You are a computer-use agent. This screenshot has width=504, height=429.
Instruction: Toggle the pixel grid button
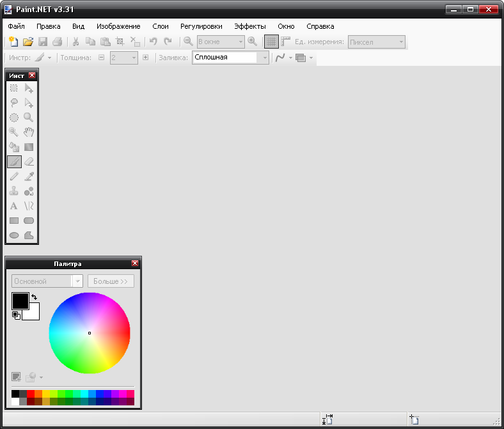click(x=271, y=42)
